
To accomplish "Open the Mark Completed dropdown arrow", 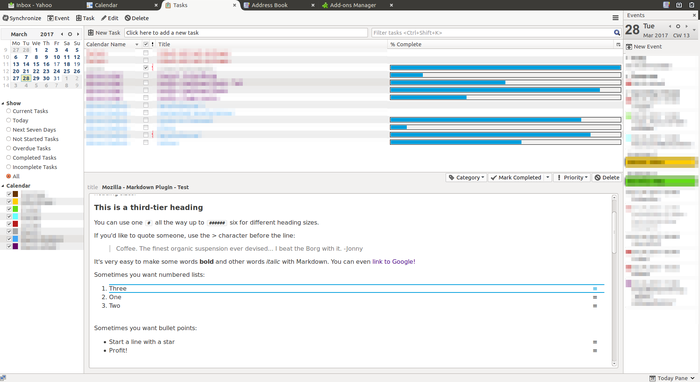I will [x=548, y=178].
